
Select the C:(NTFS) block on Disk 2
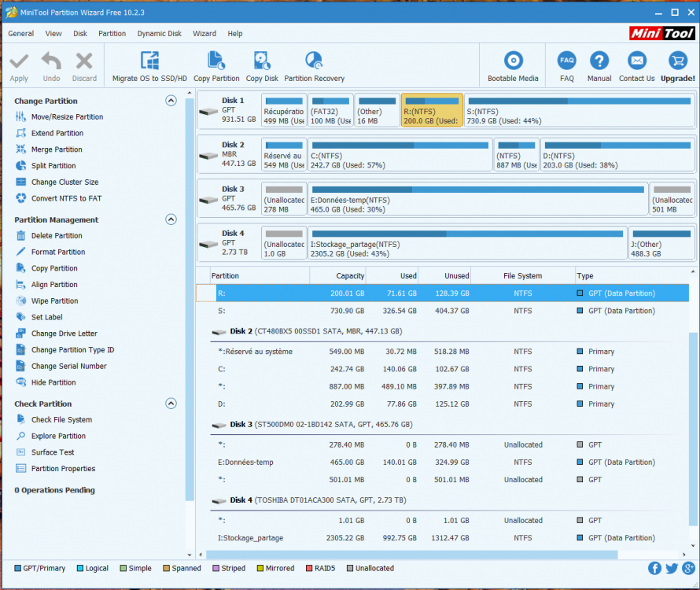coord(400,155)
